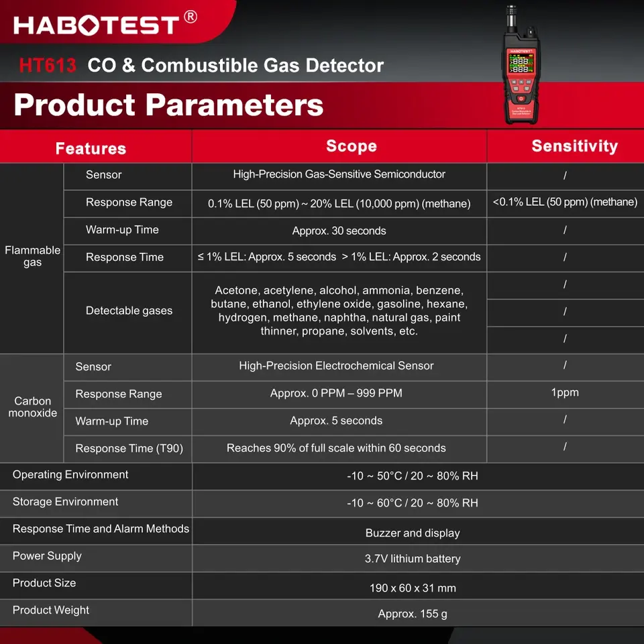
Task: Click the 190 x 60 x 31 mm size
Action: [413, 588]
